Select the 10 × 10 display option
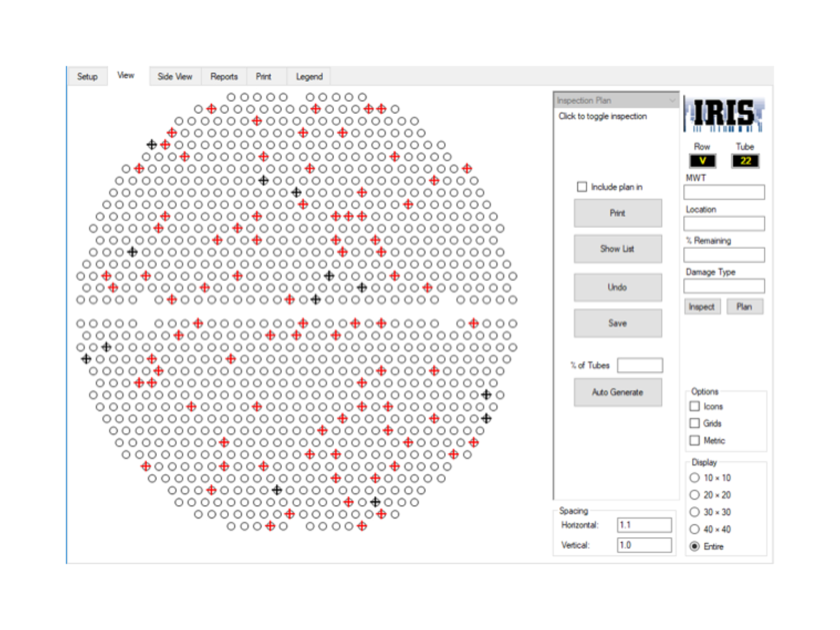840x630 pixels. click(695, 478)
